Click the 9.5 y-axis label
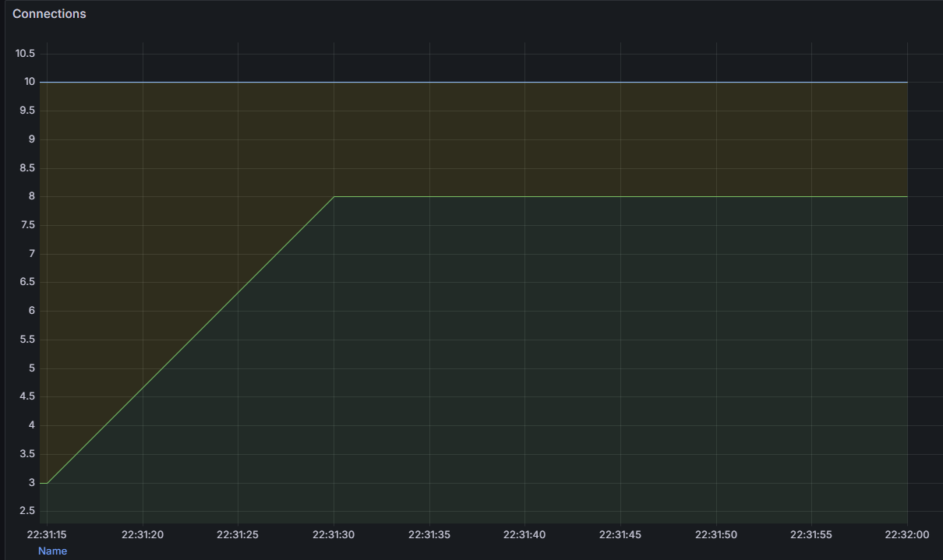943x560 pixels. pos(28,111)
